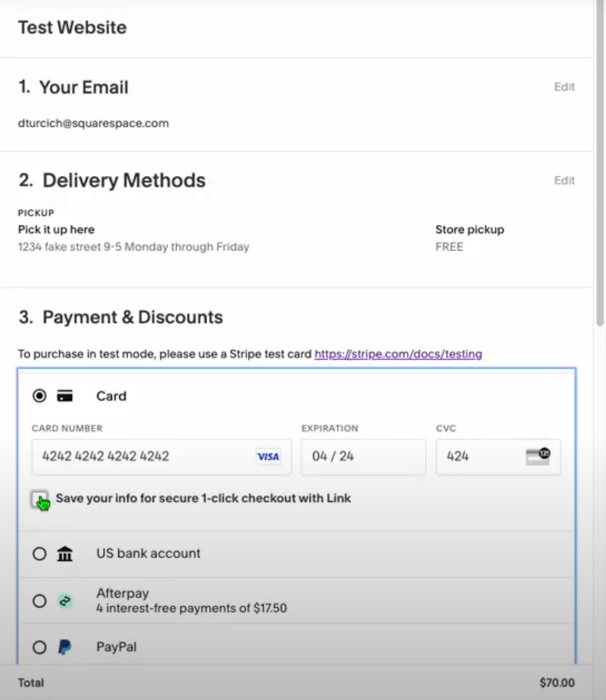Click the PayPal logo icon
This screenshot has width=606, height=700.
(65, 647)
